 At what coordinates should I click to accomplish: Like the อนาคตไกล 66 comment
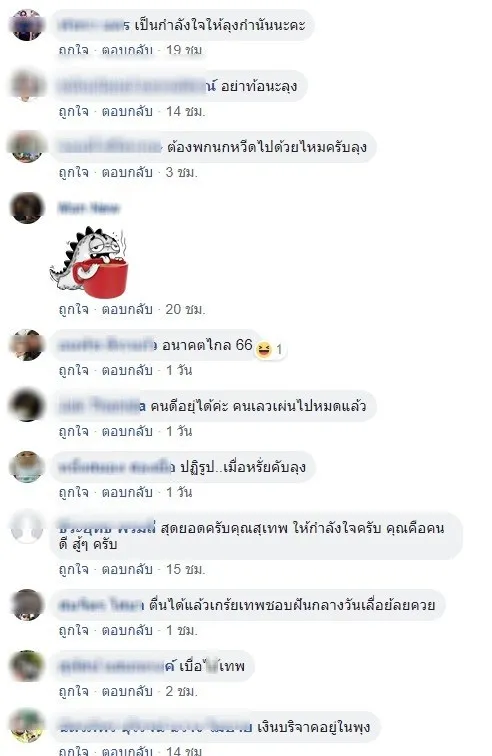[74, 370]
